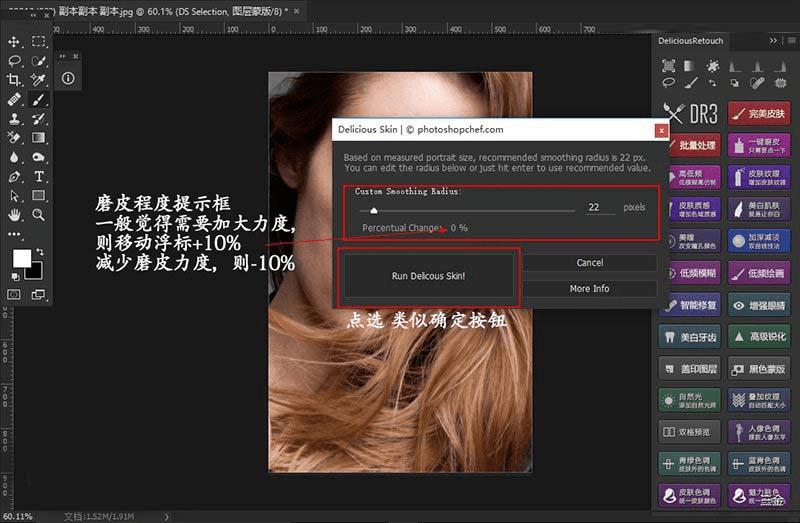
Task: Toggle Quick Mask mode
Action: [x=14, y=294]
